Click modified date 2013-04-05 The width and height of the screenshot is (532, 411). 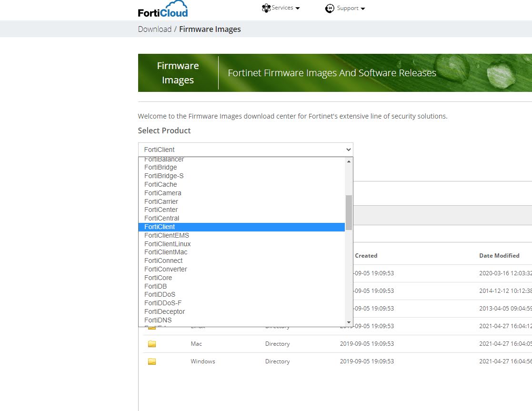click(x=505, y=309)
